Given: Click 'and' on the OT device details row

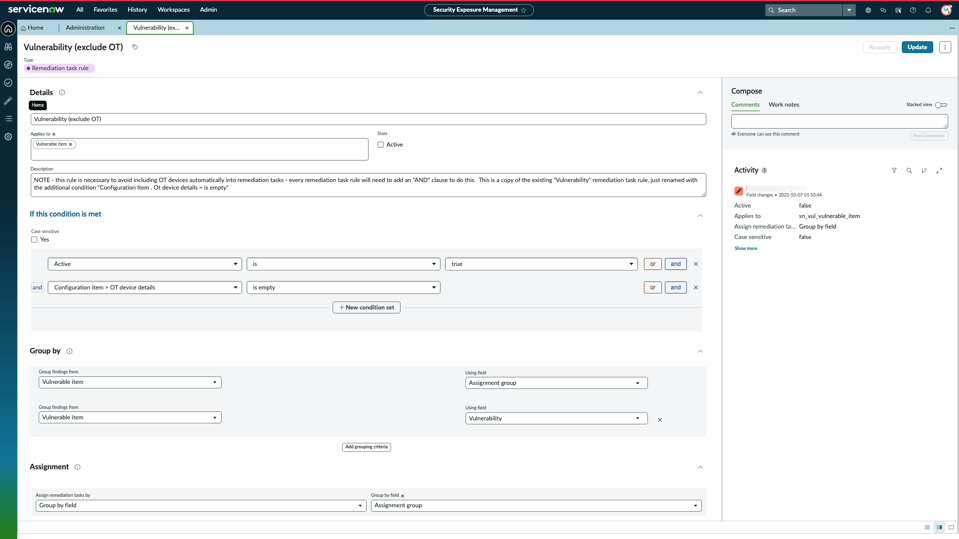Looking at the screenshot, I should coord(676,288).
